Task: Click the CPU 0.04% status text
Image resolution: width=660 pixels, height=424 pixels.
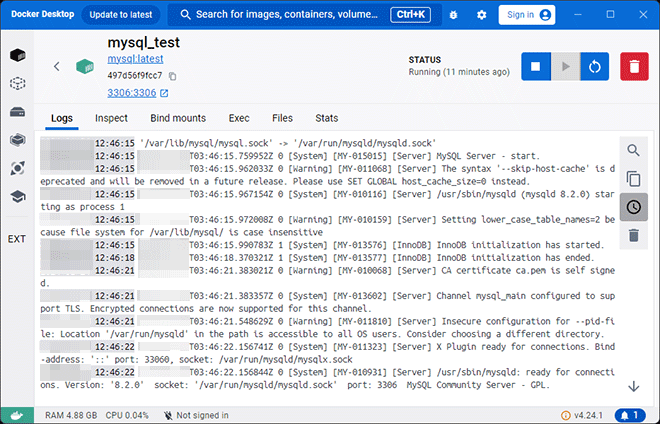Action: 127,416
